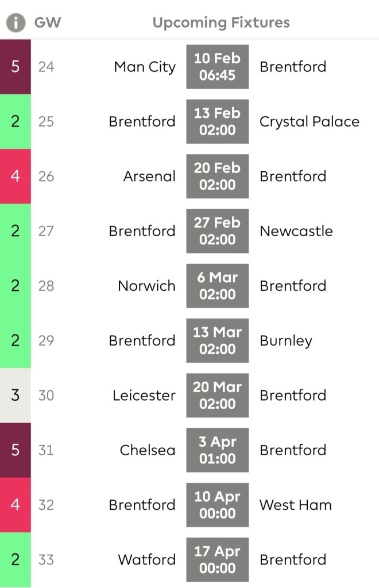The width and height of the screenshot is (379, 588).
Task: Open the 10 Feb 06:45 fixture time box
Action: click(x=217, y=67)
